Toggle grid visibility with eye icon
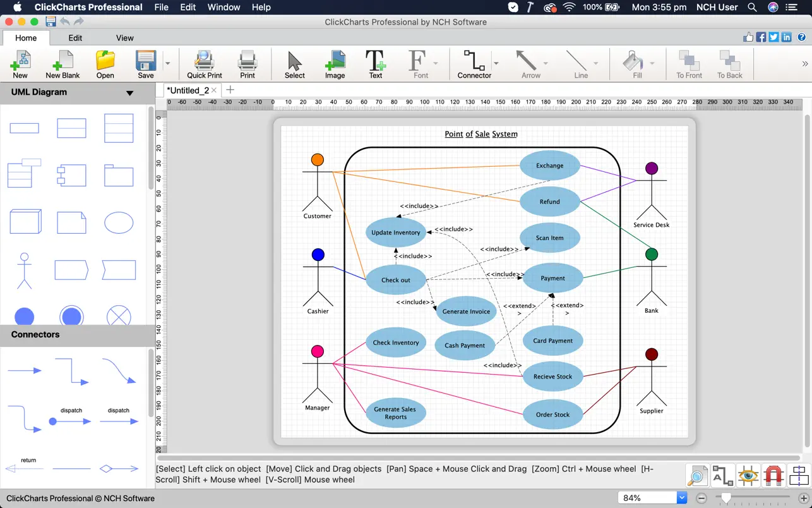The height and width of the screenshot is (508, 812). [748, 475]
